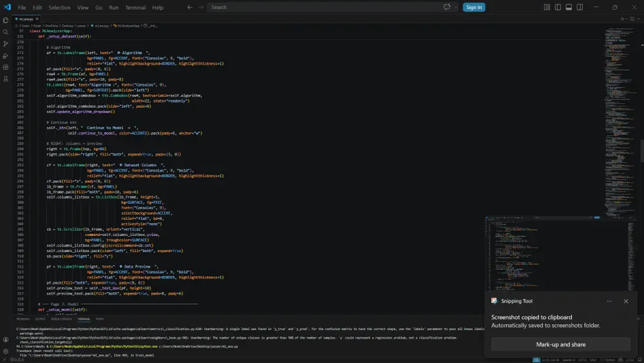Open the ml_ana.py breadcrumb dropdown

tap(102, 26)
